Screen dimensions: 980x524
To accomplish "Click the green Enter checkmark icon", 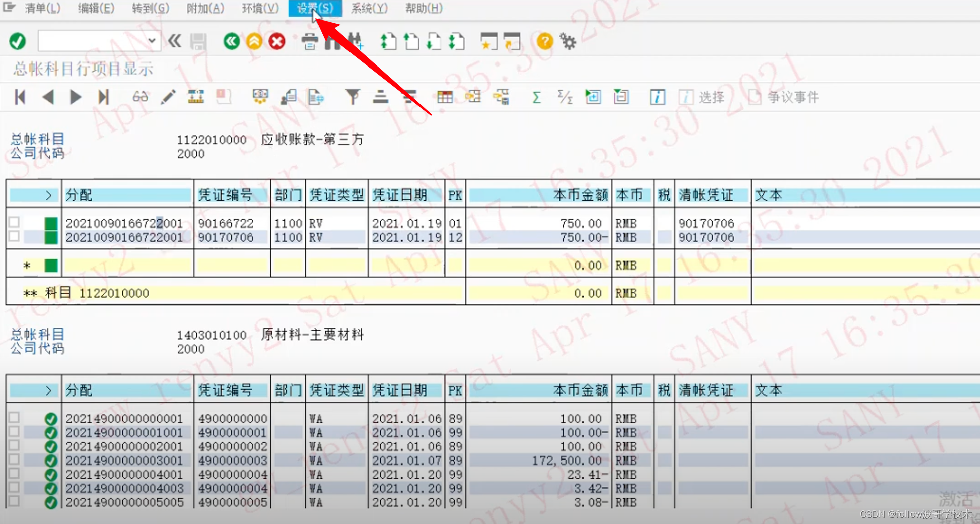I will 18,41.
